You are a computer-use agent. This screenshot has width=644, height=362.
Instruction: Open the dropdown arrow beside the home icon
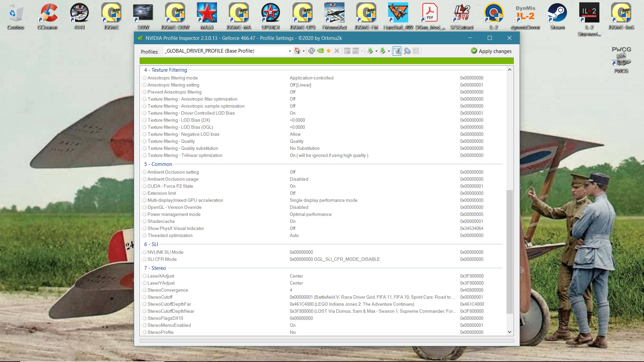tap(304, 51)
